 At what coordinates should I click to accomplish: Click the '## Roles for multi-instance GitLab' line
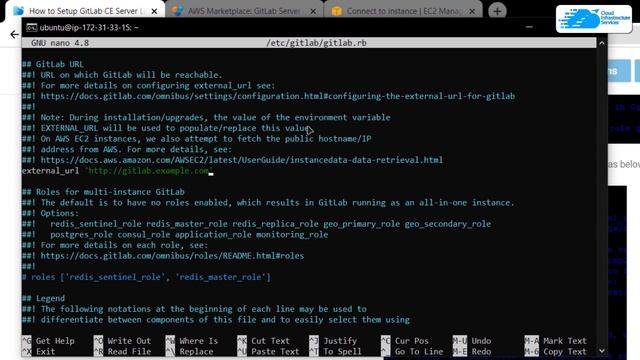tap(103, 192)
